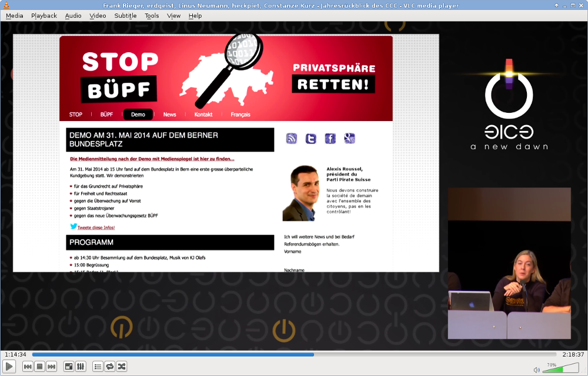Viewport: 588px width, 376px height.
Task: Select the Kontakt tab in video page
Action: (x=203, y=115)
